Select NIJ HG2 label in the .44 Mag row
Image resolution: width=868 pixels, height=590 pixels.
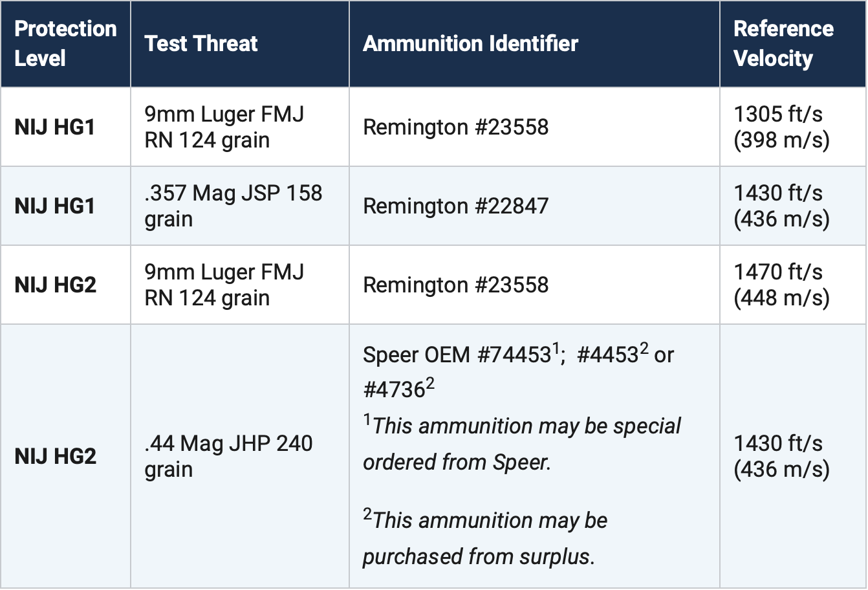coord(55,456)
